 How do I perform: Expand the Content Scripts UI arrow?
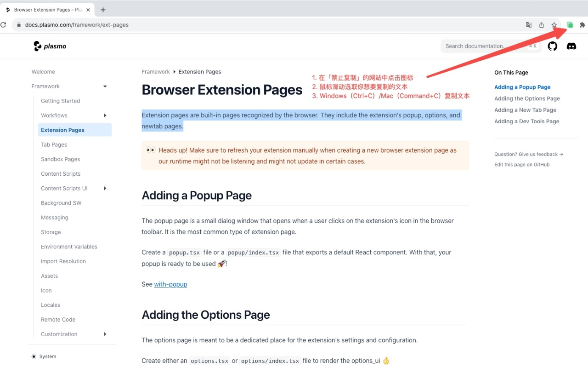(105, 189)
